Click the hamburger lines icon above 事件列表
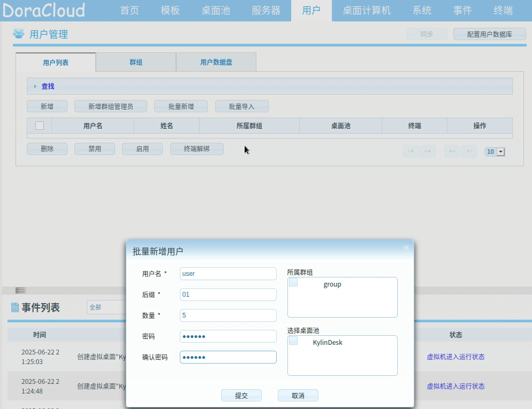This screenshot has height=409, width=532. [20, 290]
